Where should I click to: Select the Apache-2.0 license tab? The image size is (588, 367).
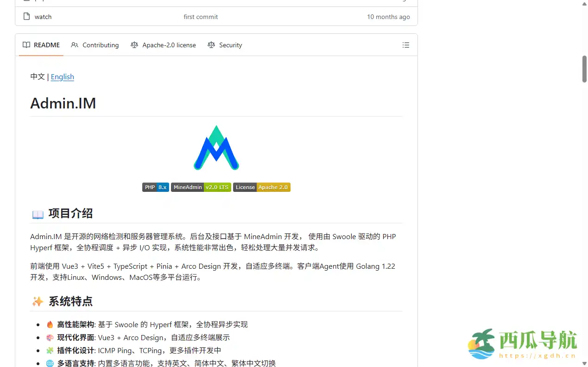(x=169, y=45)
